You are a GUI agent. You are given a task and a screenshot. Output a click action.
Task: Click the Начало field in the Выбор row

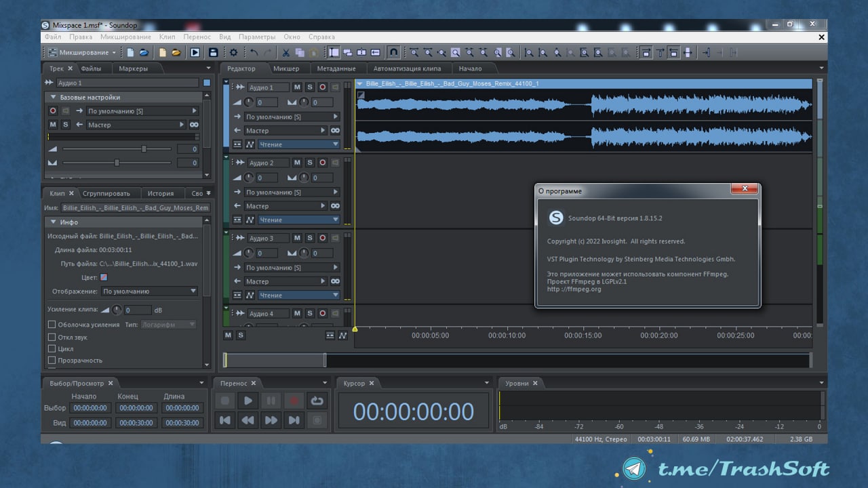tap(90, 408)
